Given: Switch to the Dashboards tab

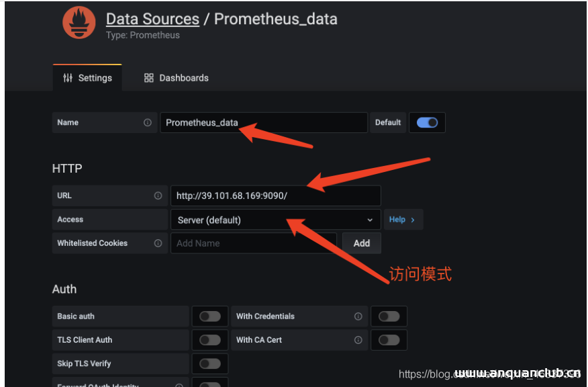Looking at the screenshot, I should [x=177, y=78].
